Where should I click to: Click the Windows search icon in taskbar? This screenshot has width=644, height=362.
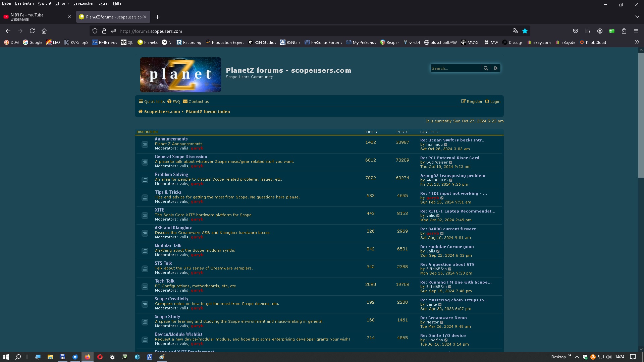[x=18, y=357]
